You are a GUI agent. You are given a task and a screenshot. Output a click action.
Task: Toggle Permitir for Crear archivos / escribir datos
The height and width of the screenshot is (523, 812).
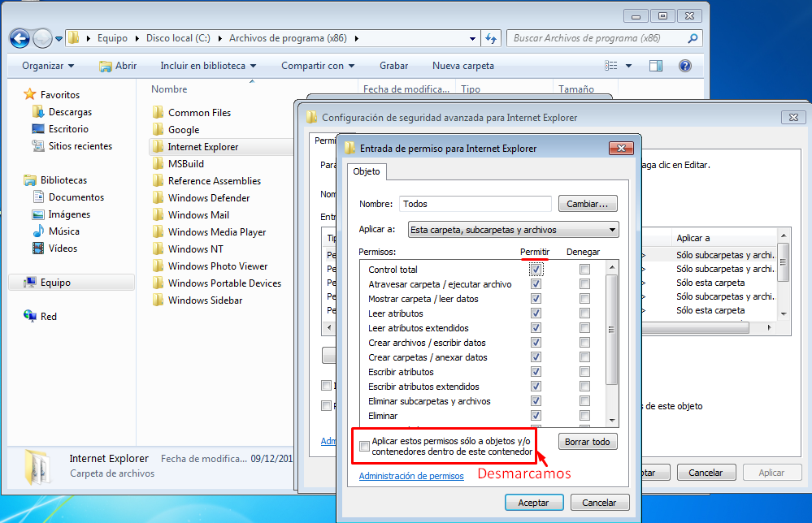[536, 343]
